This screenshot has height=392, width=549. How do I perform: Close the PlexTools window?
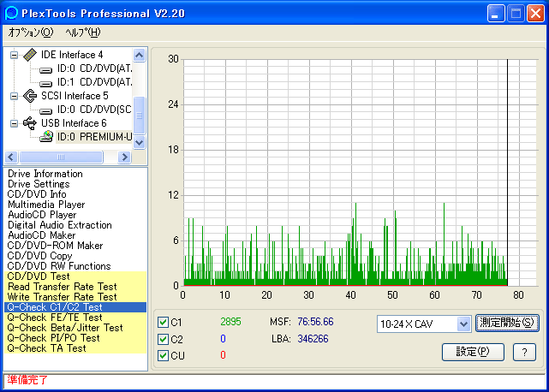[535, 14]
